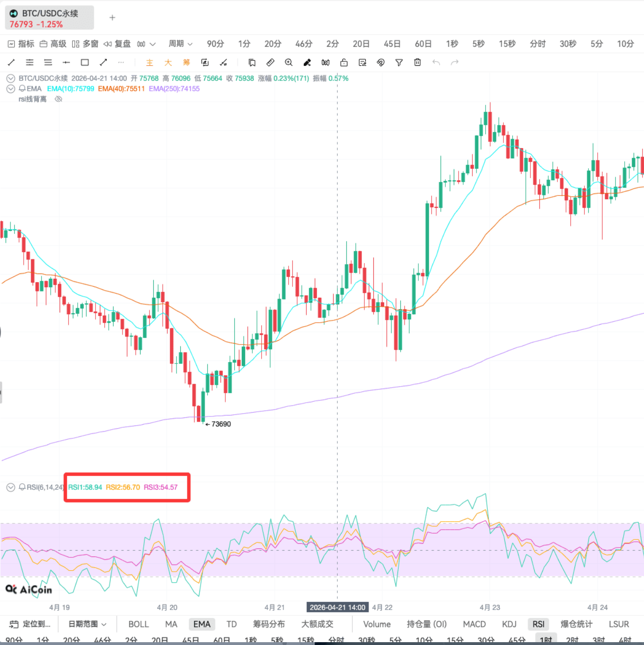Viewport: 644px width, 645px height.
Task: Toggle visibility of the rsi线背离 indicator
Action: [x=58, y=99]
